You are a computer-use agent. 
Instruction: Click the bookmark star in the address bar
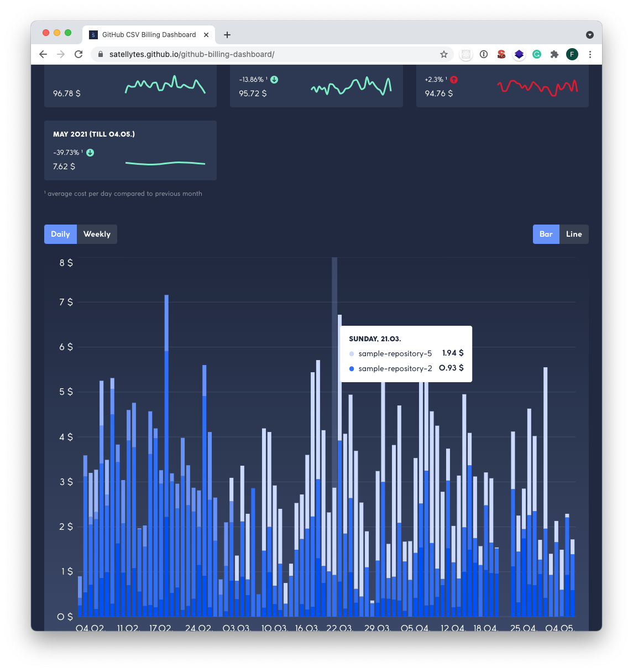[444, 54]
